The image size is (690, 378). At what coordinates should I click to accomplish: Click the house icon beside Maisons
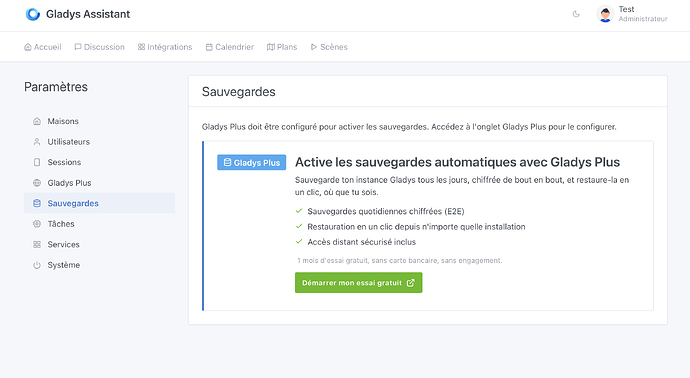(37, 121)
